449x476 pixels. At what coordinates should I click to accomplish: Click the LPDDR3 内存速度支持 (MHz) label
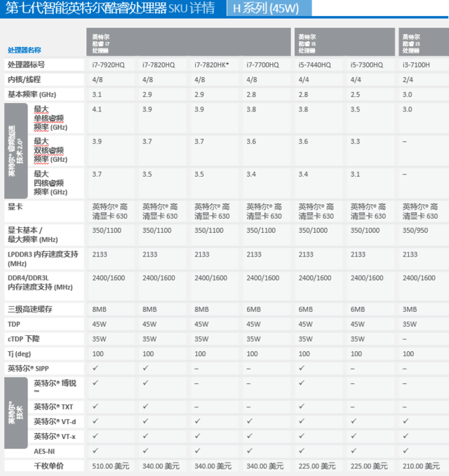[43, 259]
